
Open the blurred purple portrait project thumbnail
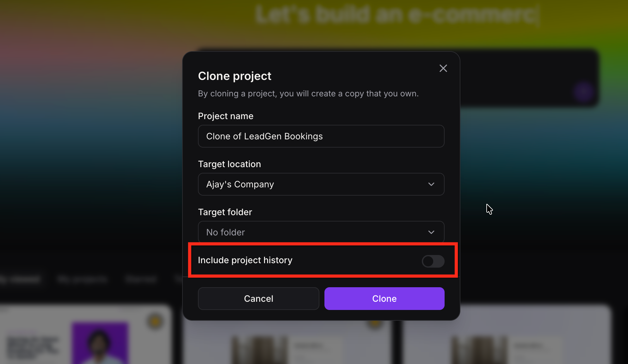tap(100, 343)
